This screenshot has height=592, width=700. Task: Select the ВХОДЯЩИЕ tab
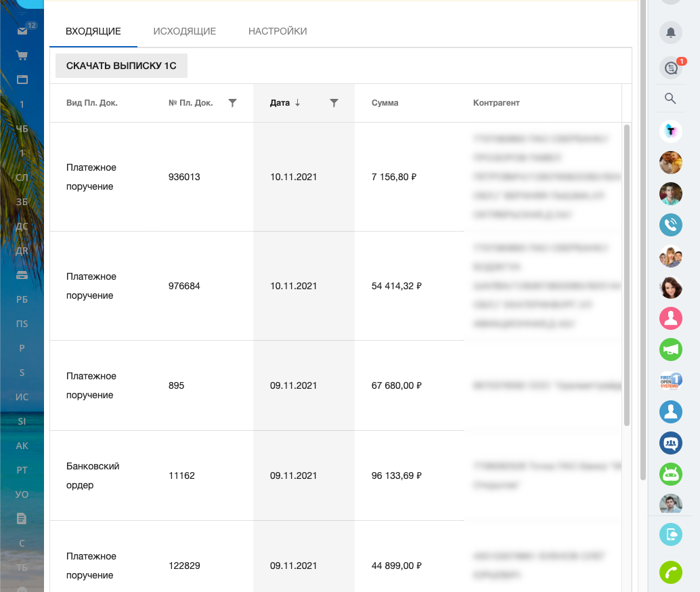click(93, 31)
